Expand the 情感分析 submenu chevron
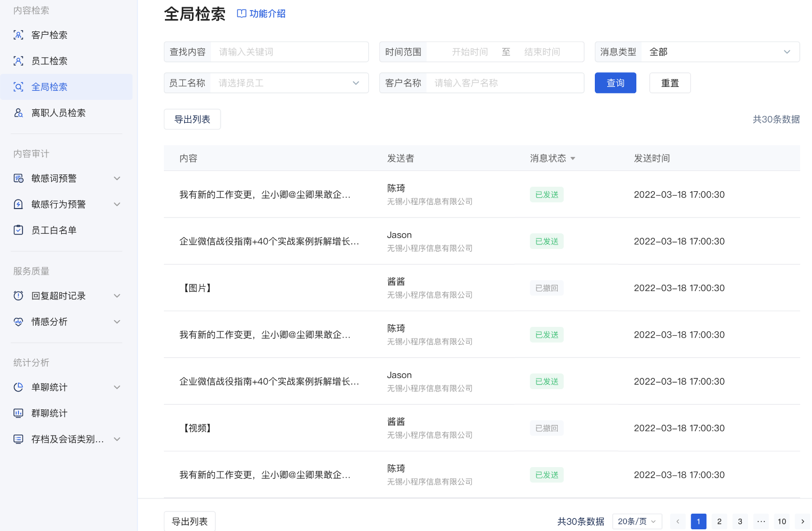Viewport: 812px width, 531px height. pos(117,321)
